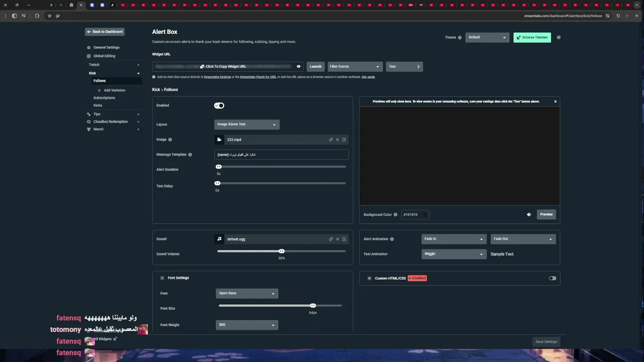Open General Settings in the sidebar
The width and height of the screenshot is (644, 362).
pos(106,48)
